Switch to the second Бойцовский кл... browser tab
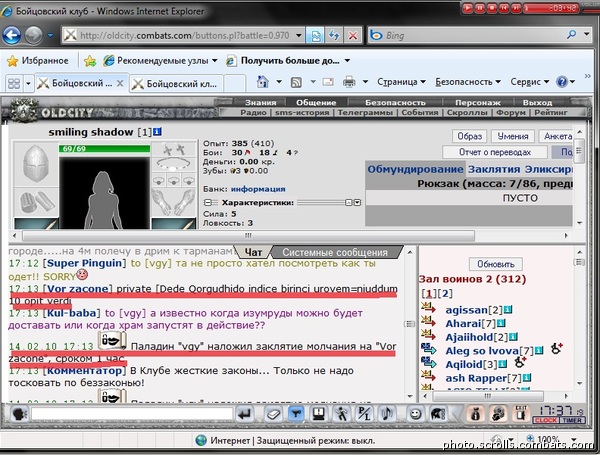Image resolution: width=600 pixels, height=455 pixels. pyautogui.click(x=176, y=83)
